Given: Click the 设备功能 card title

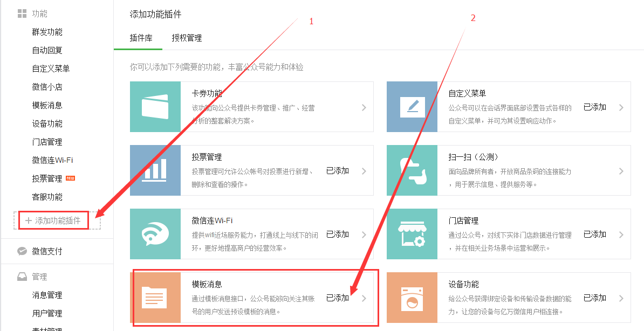Looking at the screenshot, I should pos(464,285).
